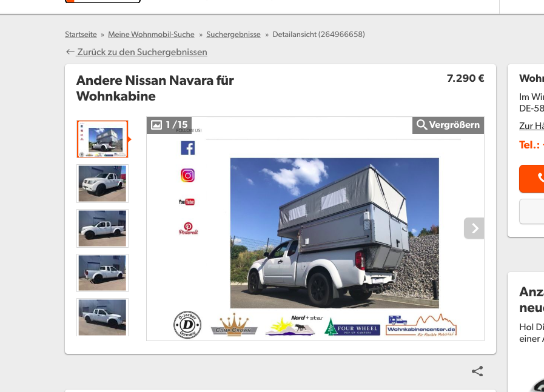The width and height of the screenshot is (544, 392).
Task: Select the third thumbnail of the truck
Action: (102, 228)
